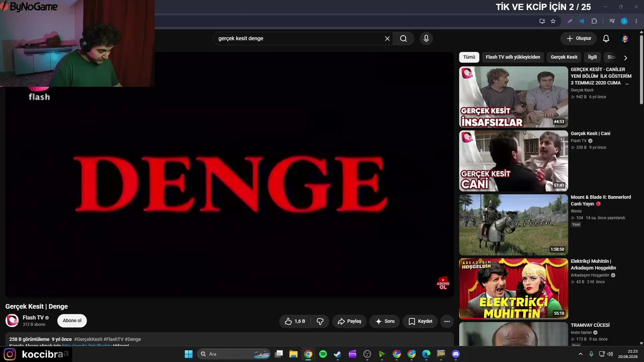This screenshot has height=362, width=644.
Task: Open more video actions ellipsis menu
Action: coord(447,321)
